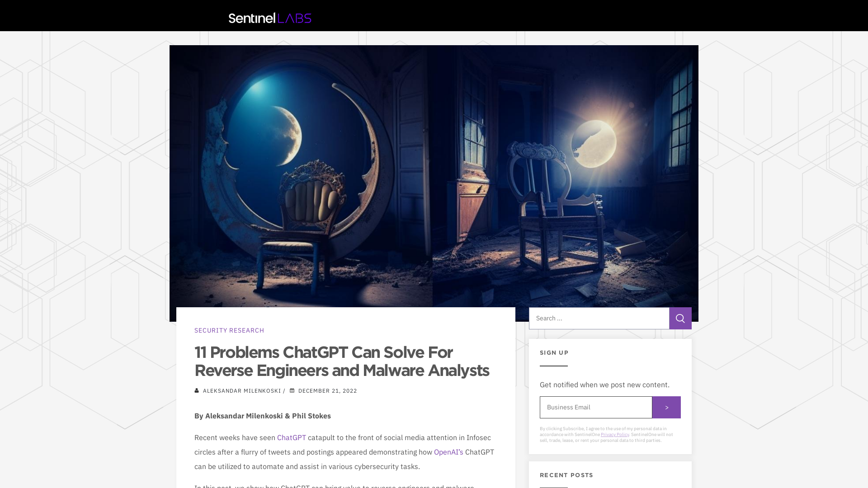Image resolution: width=868 pixels, height=488 pixels.
Task: Click the article header image thumbnail
Action: [434, 183]
